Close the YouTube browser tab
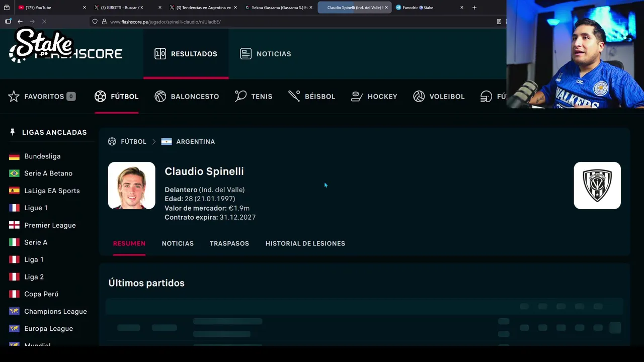Screen dimensions: 644x362 (x=85, y=8)
